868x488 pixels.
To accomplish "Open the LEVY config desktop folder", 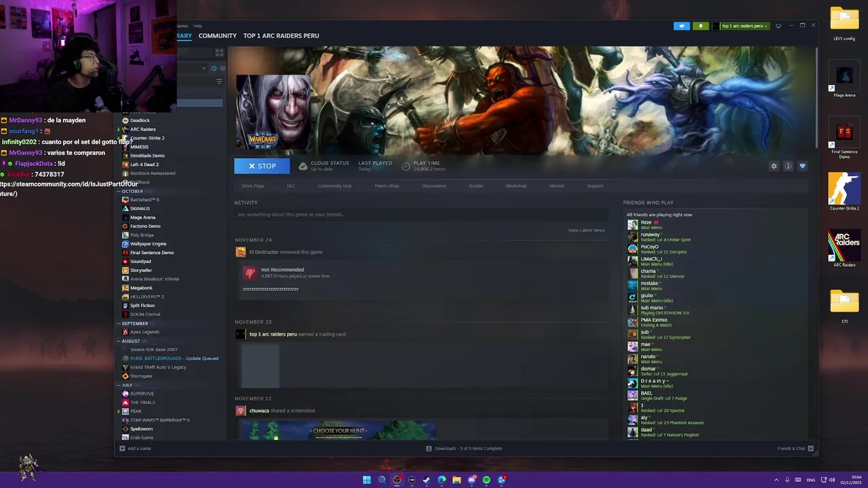I will point(844,24).
